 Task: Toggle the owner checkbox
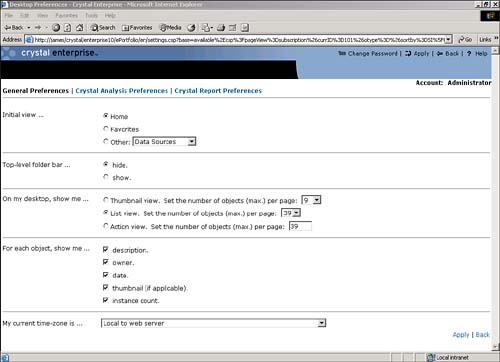tap(106, 262)
